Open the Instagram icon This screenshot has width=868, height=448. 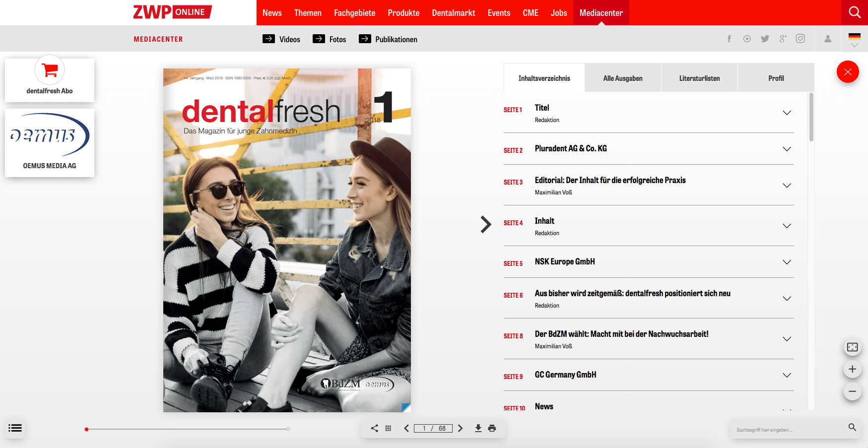click(801, 39)
